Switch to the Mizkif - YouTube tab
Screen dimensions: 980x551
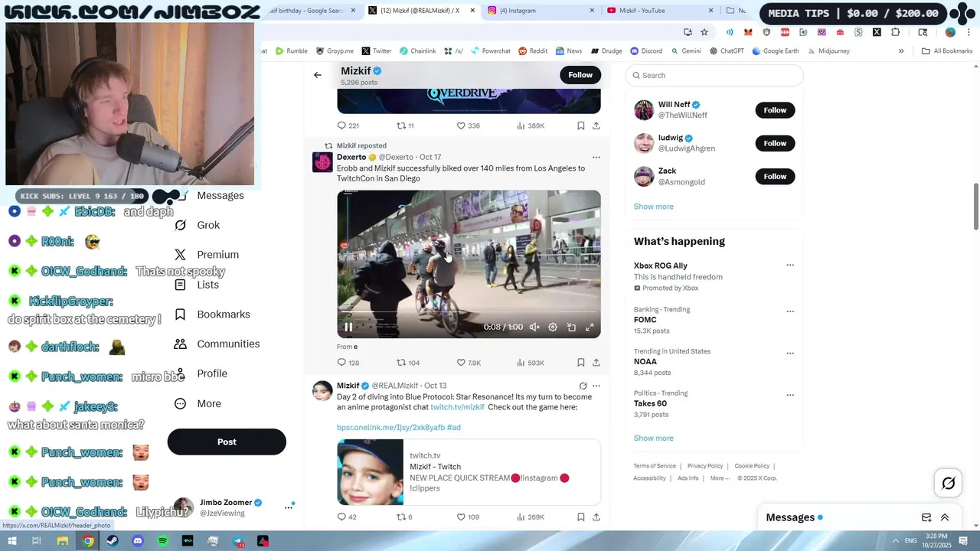pyautogui.click(x=658, y=11)
